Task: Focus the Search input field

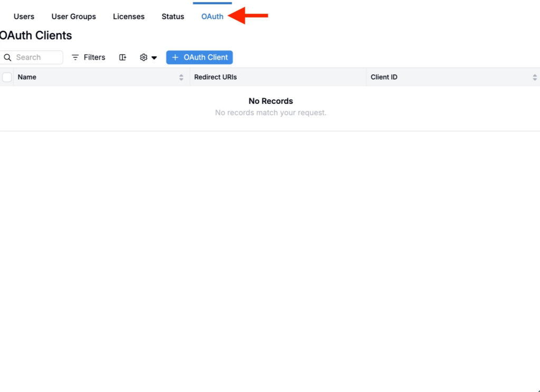Action: click(31, 57)
